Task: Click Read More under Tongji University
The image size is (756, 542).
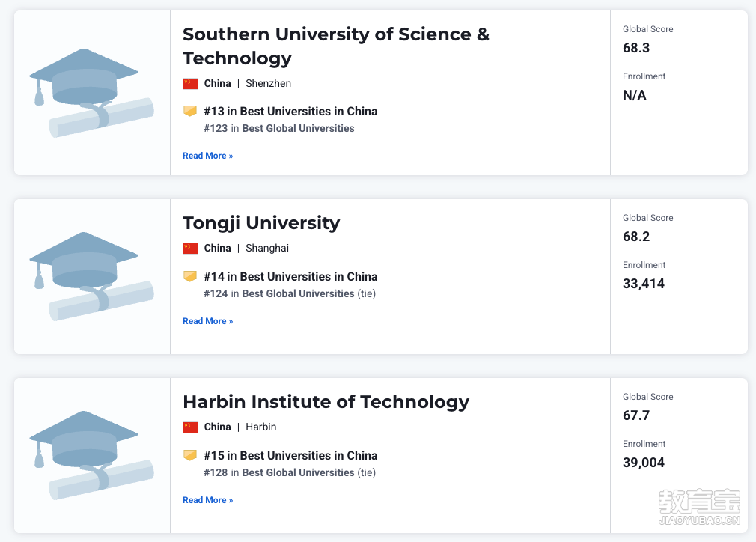Action: point(208,321)
